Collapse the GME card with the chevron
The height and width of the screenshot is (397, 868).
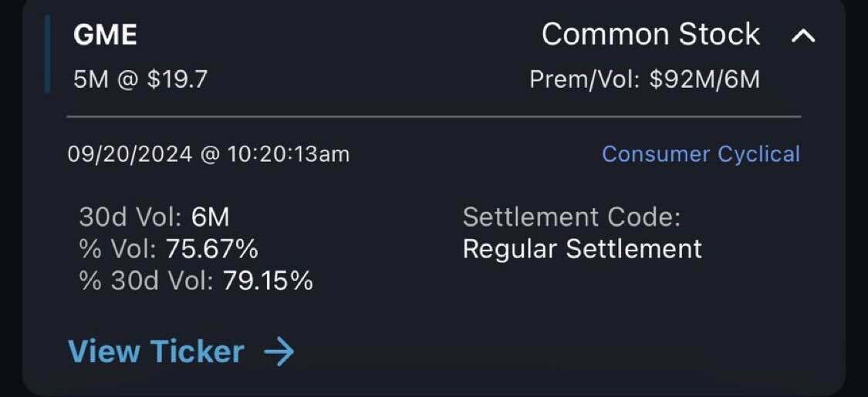[803, 35]
